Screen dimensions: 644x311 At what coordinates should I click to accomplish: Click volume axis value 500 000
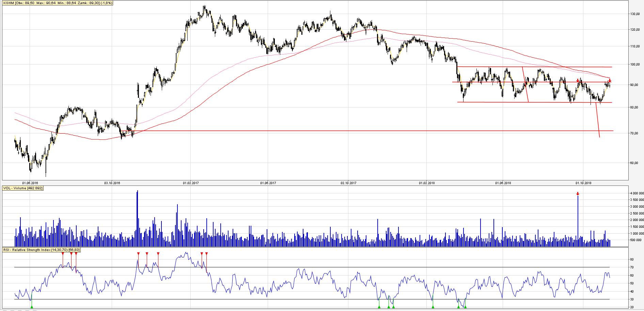(635, 240)
